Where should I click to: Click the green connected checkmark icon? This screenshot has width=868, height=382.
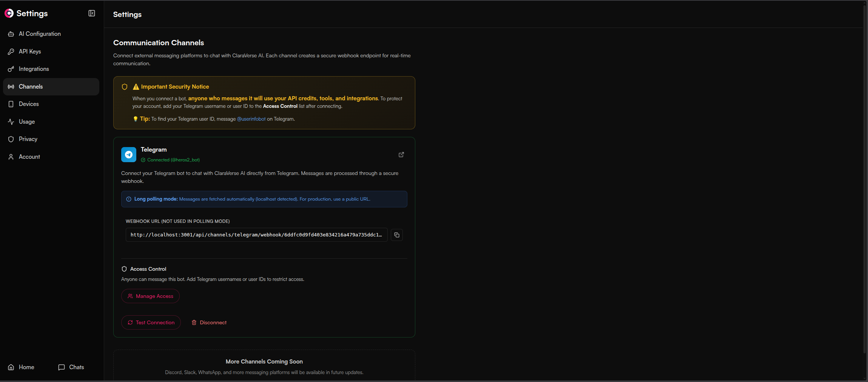click(x=143, y=160)
